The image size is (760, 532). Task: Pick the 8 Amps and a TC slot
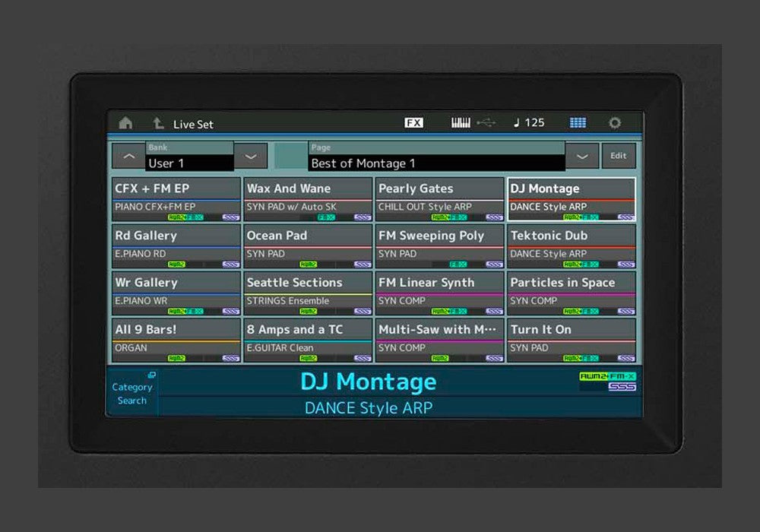click(x=309, y=340)
